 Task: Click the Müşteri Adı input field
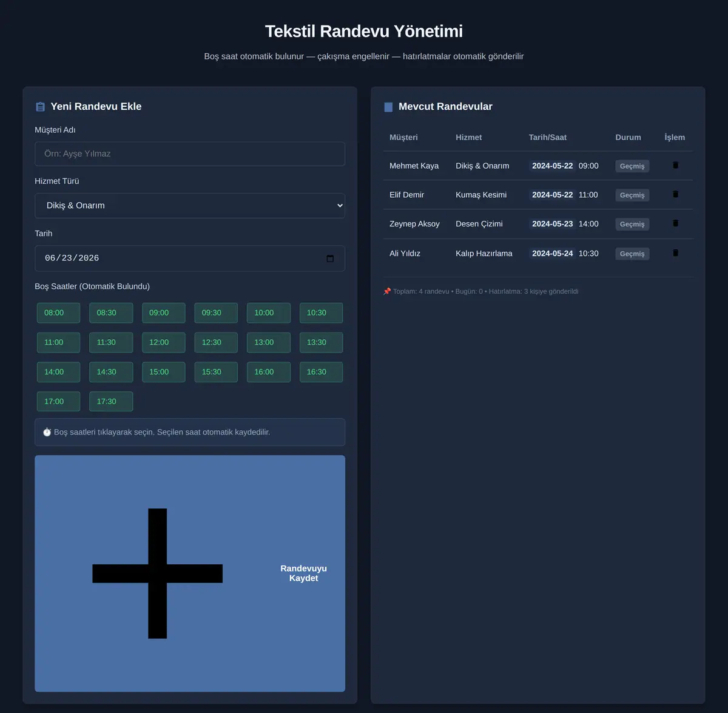point(190,154)
